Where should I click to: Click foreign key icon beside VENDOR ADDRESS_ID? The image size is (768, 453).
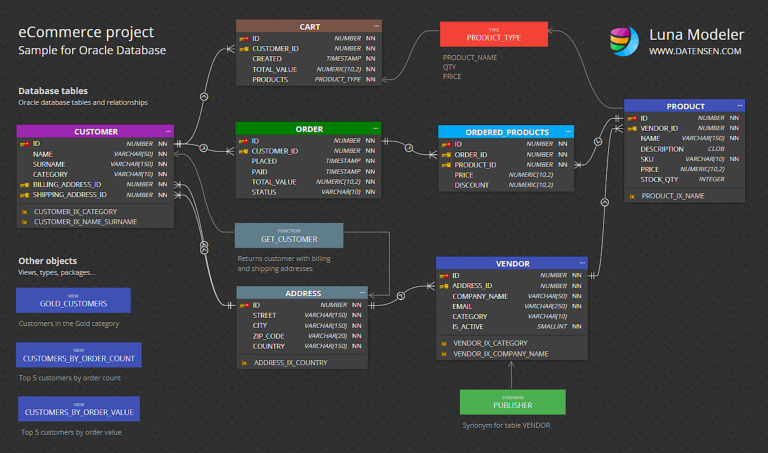pos(443,286)
